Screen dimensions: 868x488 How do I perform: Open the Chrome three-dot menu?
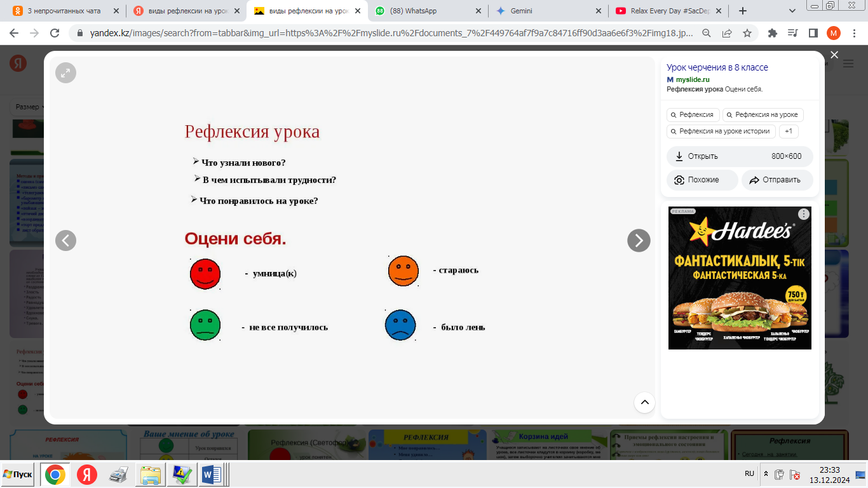(853, 33)
